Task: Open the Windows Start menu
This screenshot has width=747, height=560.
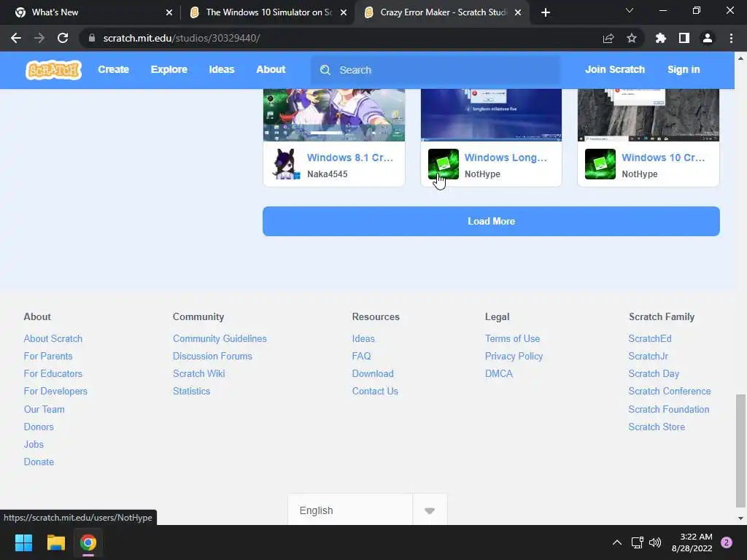Action: pos(23,542)
